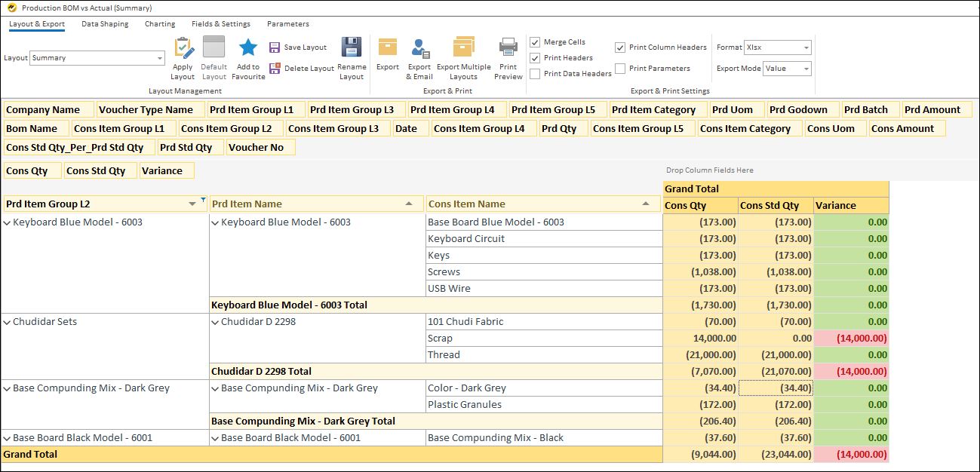Toggle the Print Parameters checkbox
Viewport: 980px width, 472px height.
click(x=619, y=69)
